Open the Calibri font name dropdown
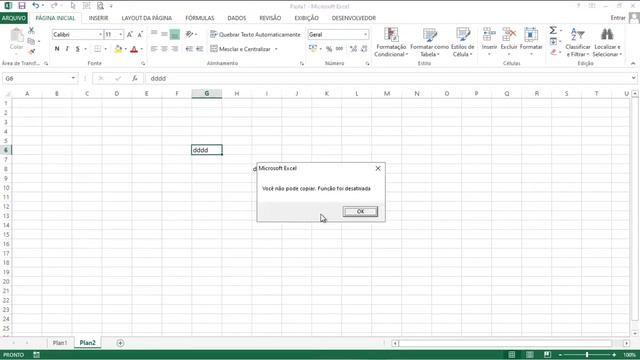The height and width of the screenshot is (360, 640). (x=100, y=35)
